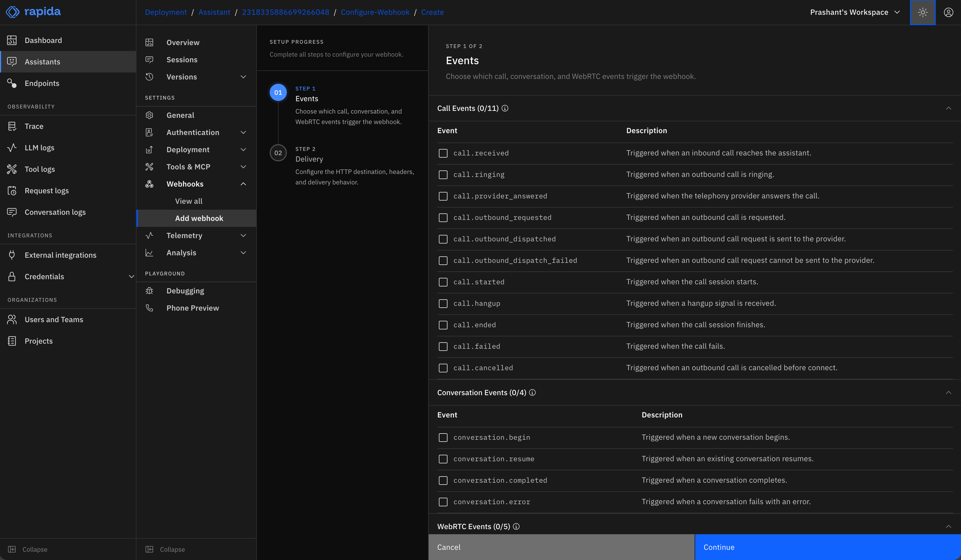
Task: Click the Endpoints icon in sidebar
Action: pos(12,83)
